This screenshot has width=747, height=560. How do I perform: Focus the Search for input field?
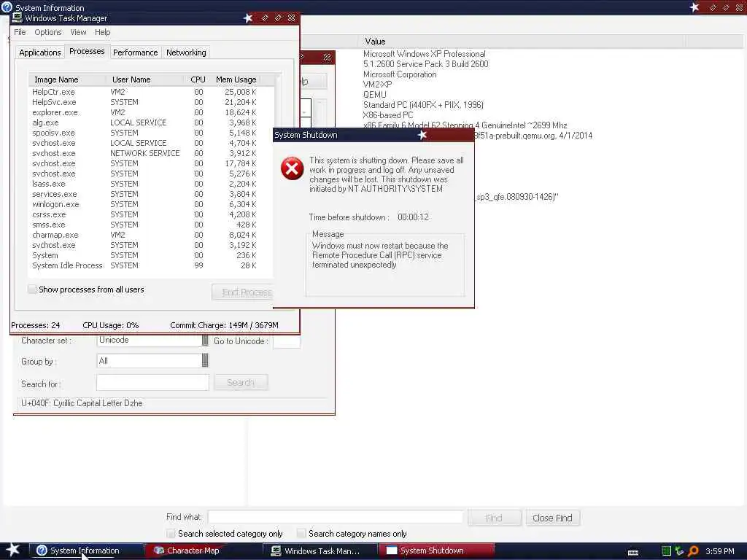tap(152, 382)
